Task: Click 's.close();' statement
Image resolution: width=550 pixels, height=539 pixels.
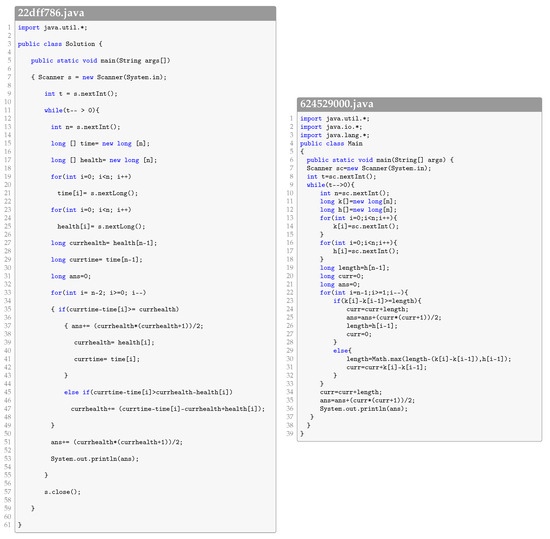Action: pyautogui.click(x=62, y=492)
